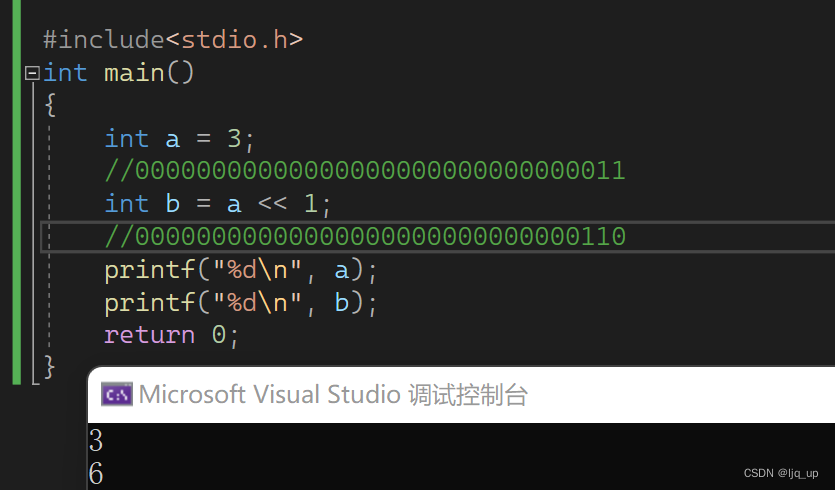
Task: Click the console output value 6
Action: 96,473
